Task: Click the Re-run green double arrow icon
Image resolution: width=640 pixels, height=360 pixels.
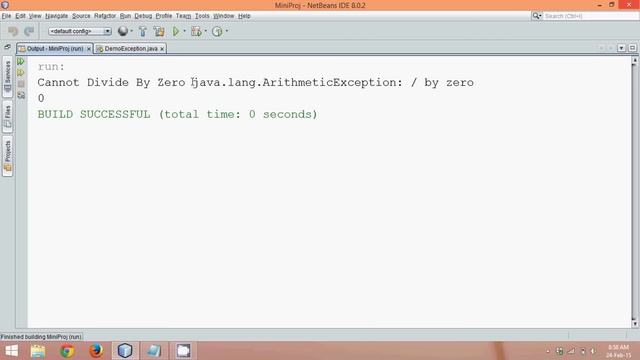Action: [x=21, y=62]
